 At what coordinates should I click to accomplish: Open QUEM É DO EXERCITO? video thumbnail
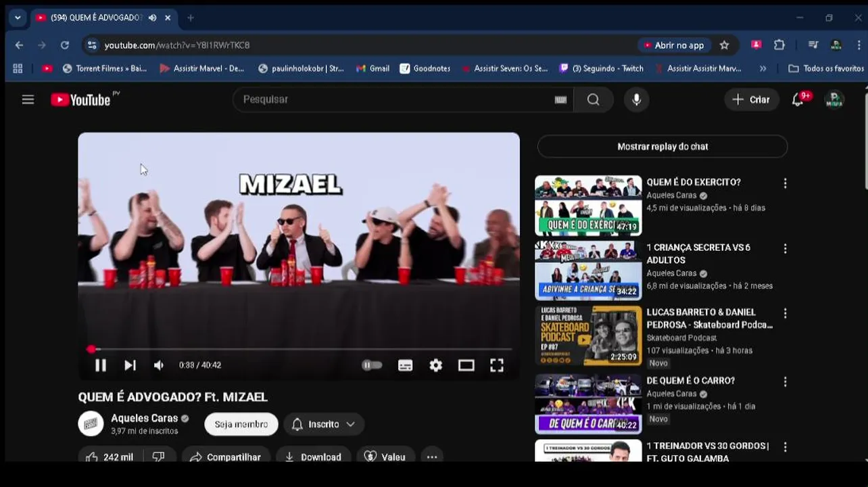[x=588, y=206]
